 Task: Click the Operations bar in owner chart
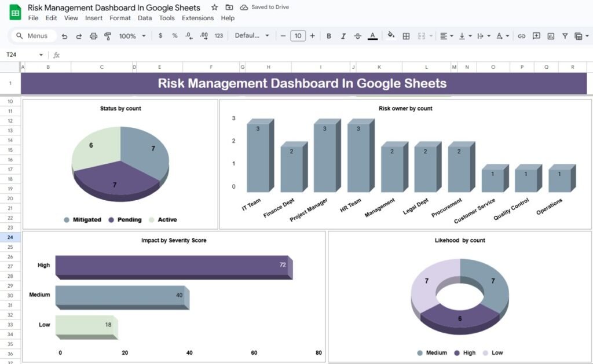pyautogui.click(x=562, y=178)
